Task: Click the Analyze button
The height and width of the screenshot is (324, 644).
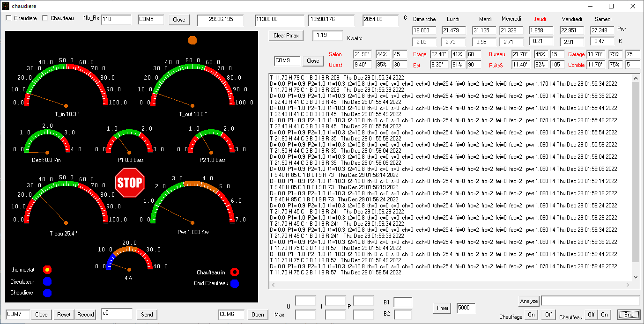Action: [529, 301]
